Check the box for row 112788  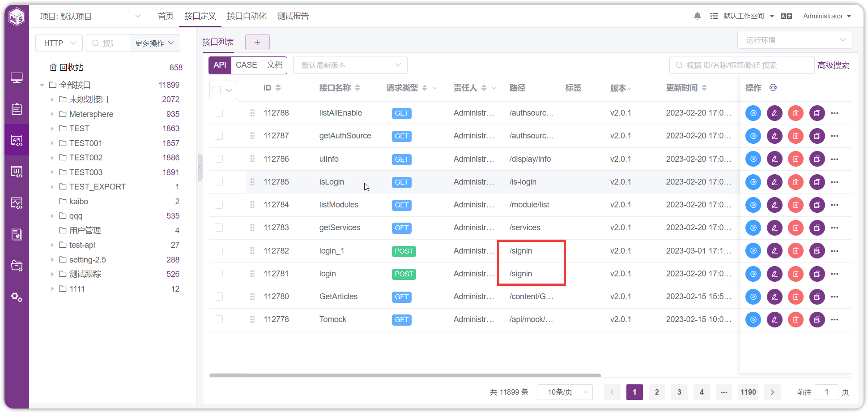point(219,113)
